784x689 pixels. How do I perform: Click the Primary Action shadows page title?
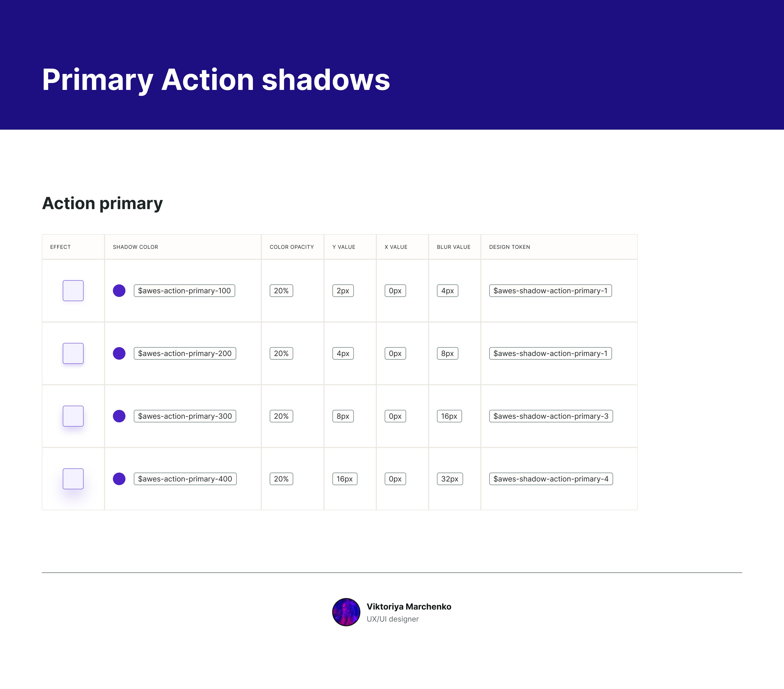pyautogui.click(x=216, y=80)
